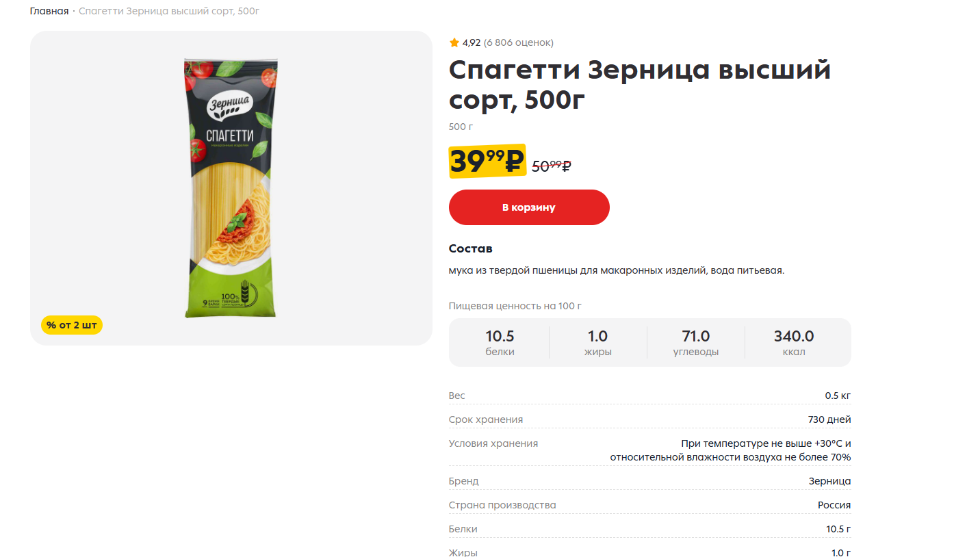The width and height of the screenshot is (980, 557).
Task: Add spaghetti to cart with В корзину
Action: [x=529, y=207]
